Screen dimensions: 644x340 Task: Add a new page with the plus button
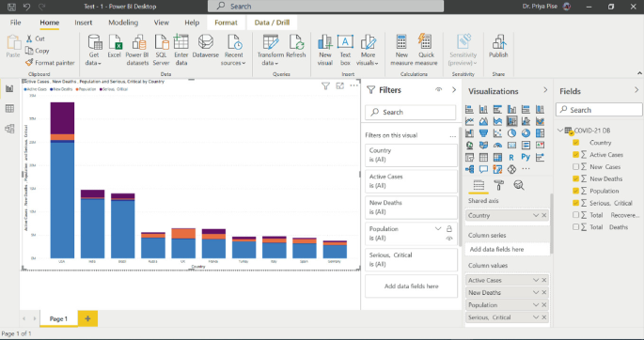(x=87, y=318)
